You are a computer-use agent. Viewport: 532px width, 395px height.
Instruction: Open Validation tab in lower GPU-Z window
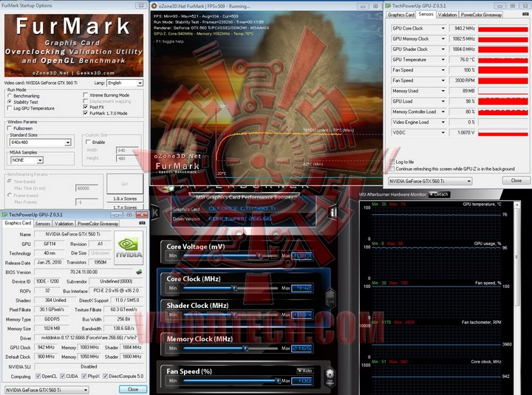[x=64, y=224]
